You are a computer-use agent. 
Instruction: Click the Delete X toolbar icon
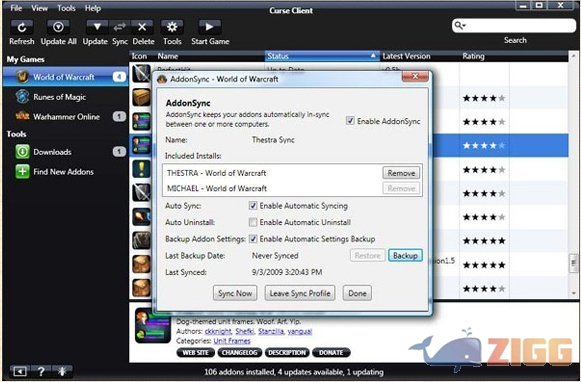142,27
